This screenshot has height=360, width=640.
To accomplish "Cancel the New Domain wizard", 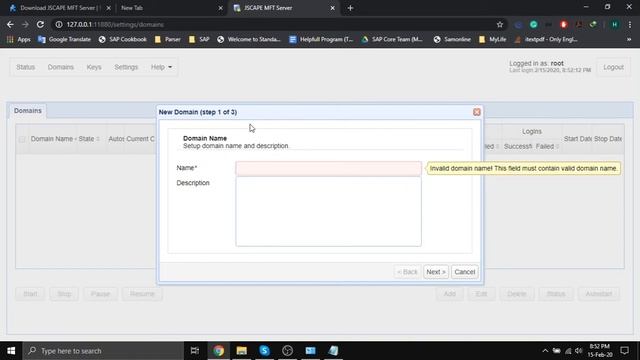I will click(464, 272).
